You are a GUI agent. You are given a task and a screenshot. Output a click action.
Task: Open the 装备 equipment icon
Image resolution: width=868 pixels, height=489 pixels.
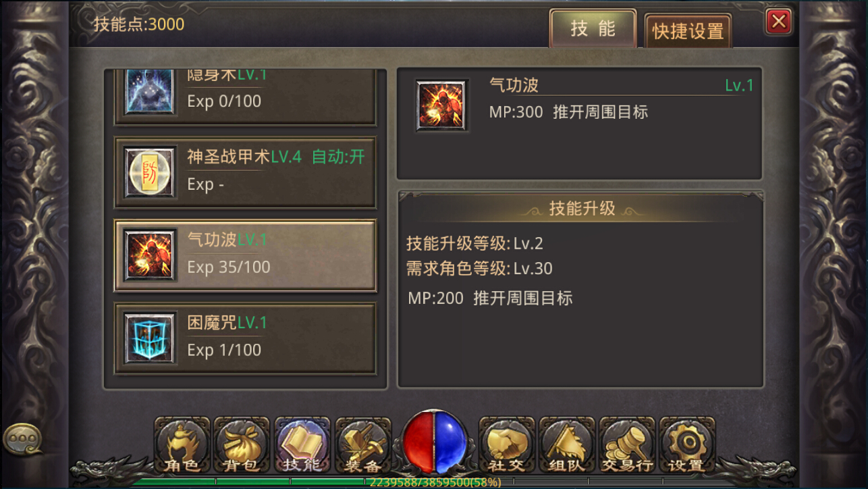click(363, 445)
